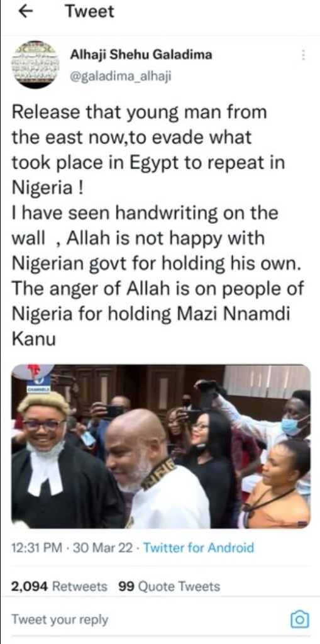Open the Alhaji Shehu Galadima display name
320x644 pixels.
click(141, 54)
